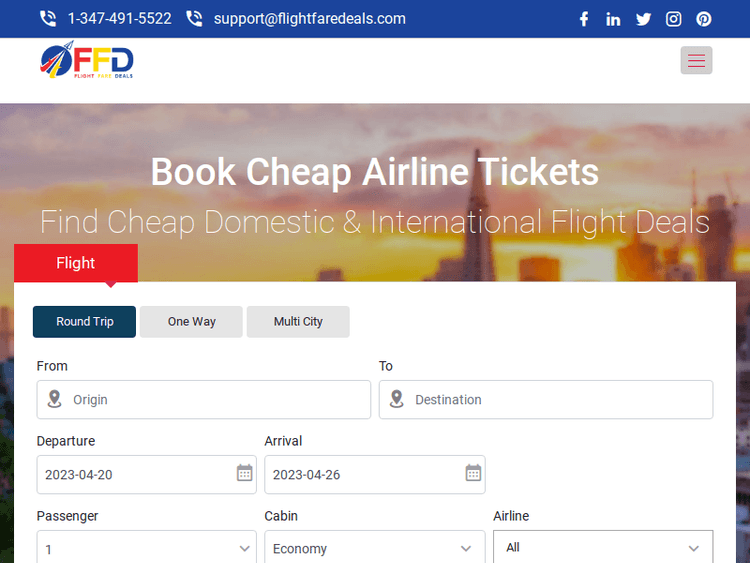Click the To label
This screenshot has width=750, height=563.
pyautogui.click(x=386, y=366)
